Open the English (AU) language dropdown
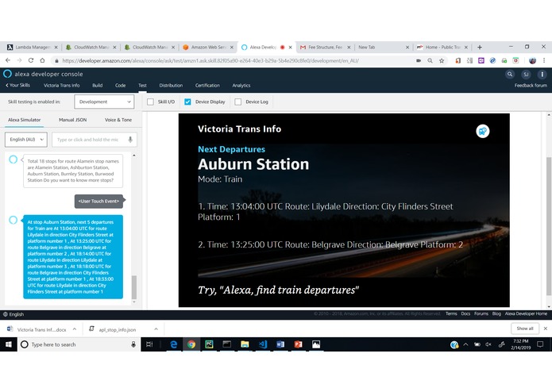552x392 pixels. click(x=26, y=140)
